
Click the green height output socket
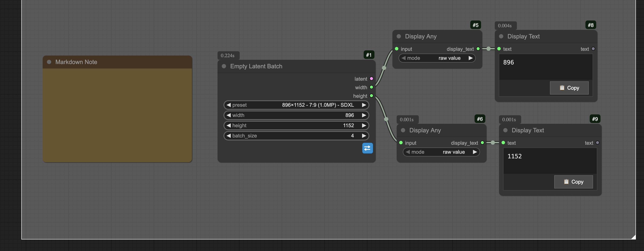pos(371,96)
